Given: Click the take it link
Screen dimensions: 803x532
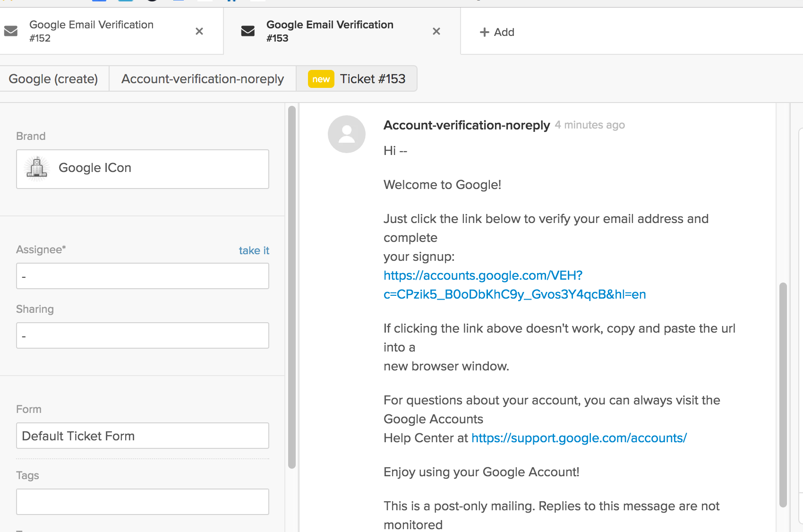Looking at the screenshot, I should [254, 250].
